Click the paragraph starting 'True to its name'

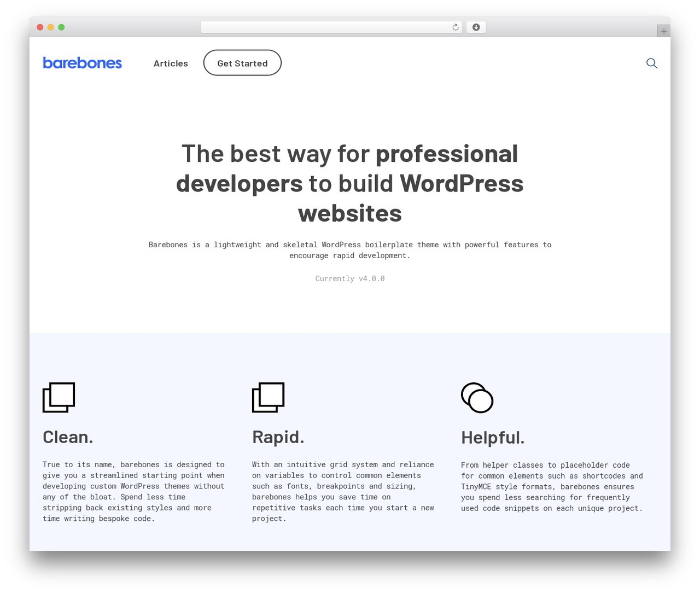click(x=134, y=491)
